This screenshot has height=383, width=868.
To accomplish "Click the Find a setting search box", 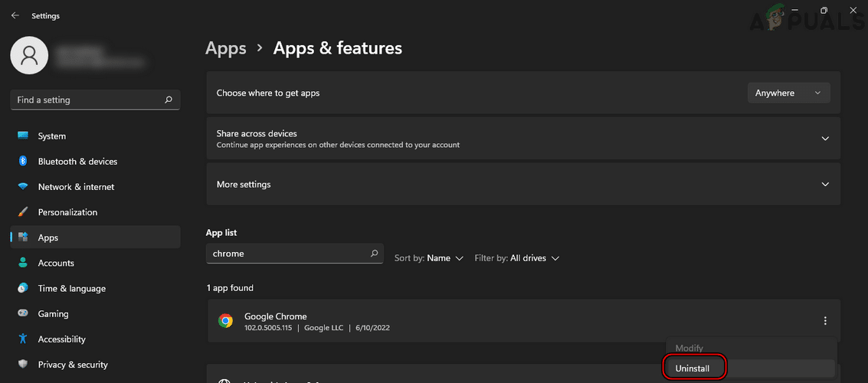I will pyautogui.click(x=88, y=100).
